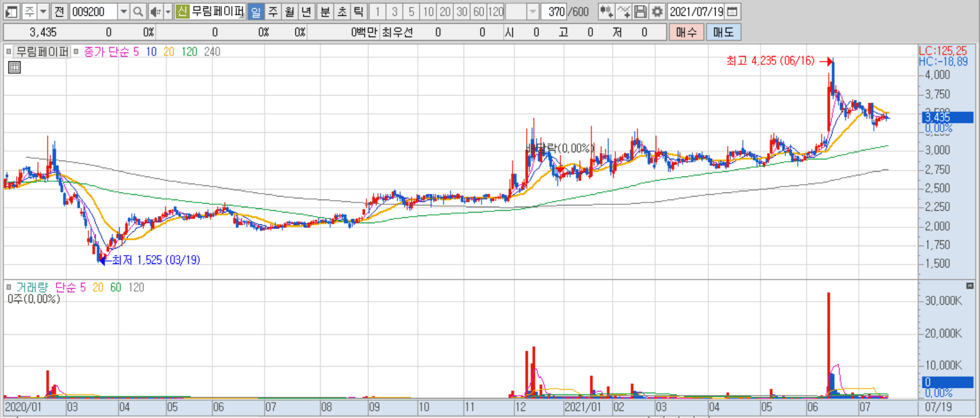Click the LC:125,25 label
The width and height of the screenshot is (980, 418).
click(943, 51)
